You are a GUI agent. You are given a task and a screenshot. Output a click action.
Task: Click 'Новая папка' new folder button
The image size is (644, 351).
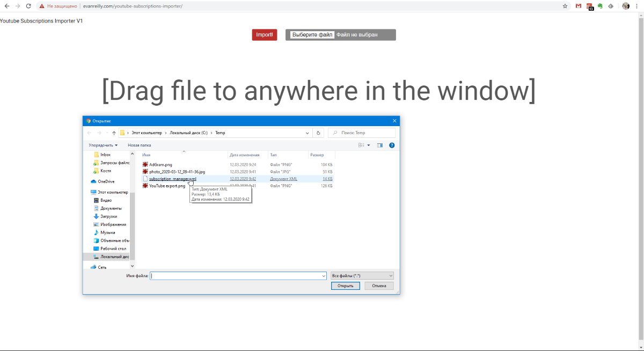(139, 145)
